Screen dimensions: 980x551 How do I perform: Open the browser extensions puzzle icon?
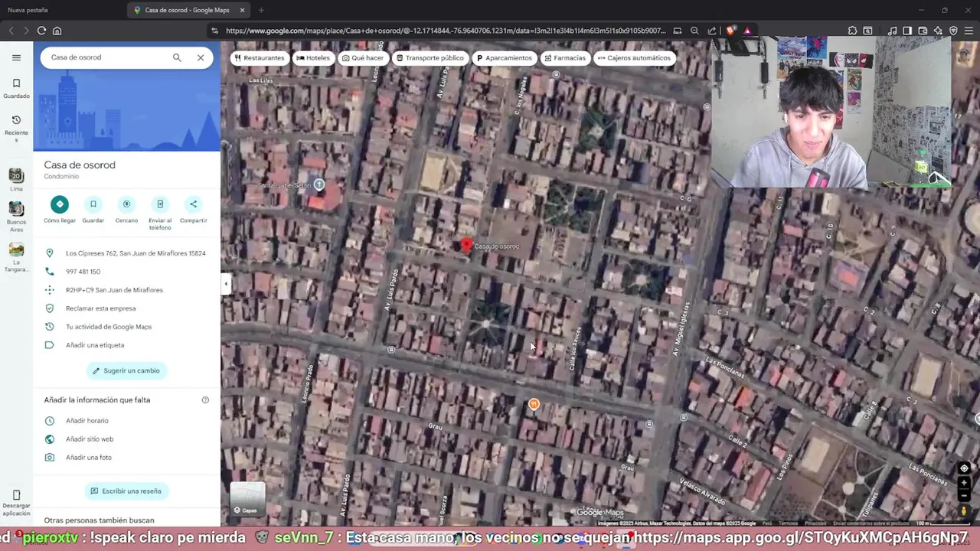click(x=852, y=31)
